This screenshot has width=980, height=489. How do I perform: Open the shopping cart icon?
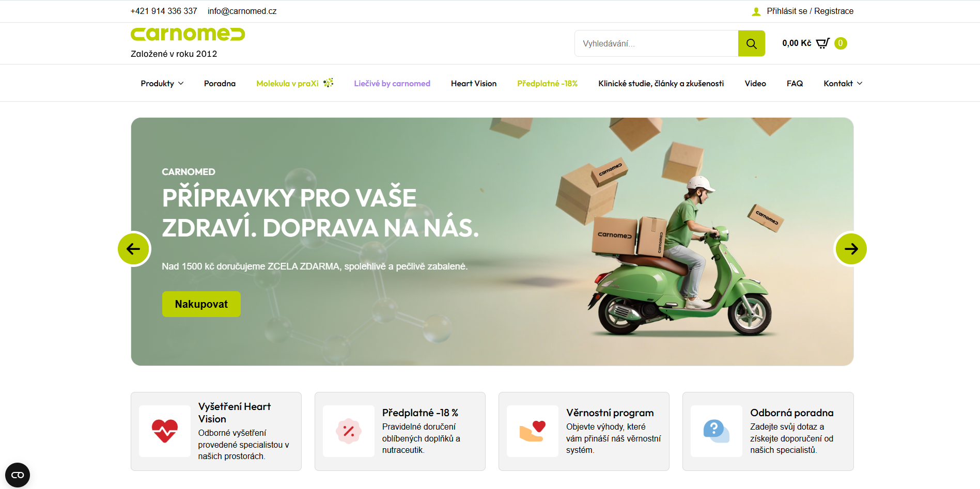(x=822, y=43)
